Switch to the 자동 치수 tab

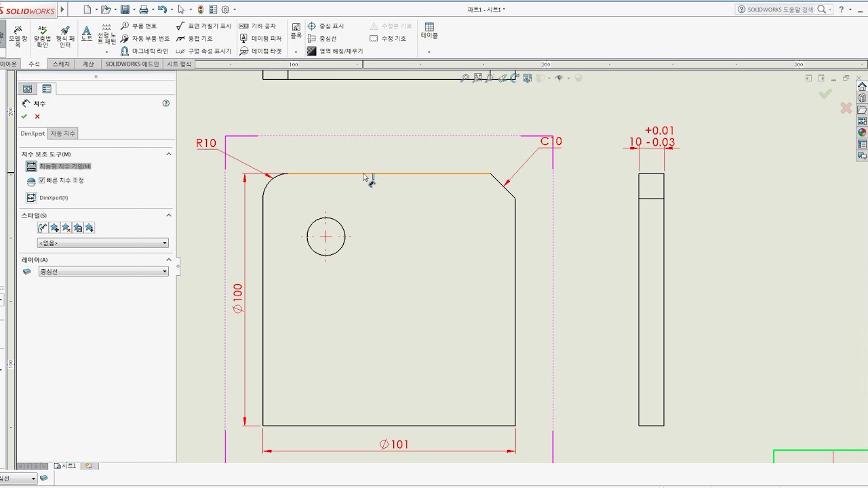[x=63, y=134]
